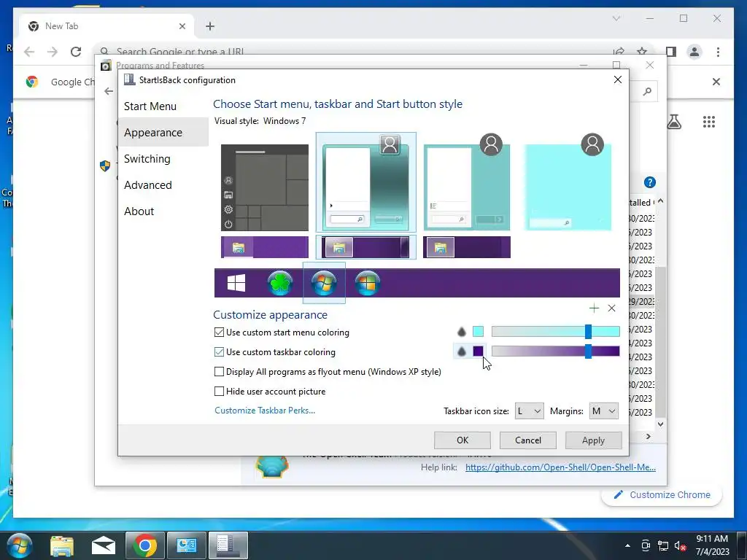Open Google apps grid in Chrome

coord(709,122)
